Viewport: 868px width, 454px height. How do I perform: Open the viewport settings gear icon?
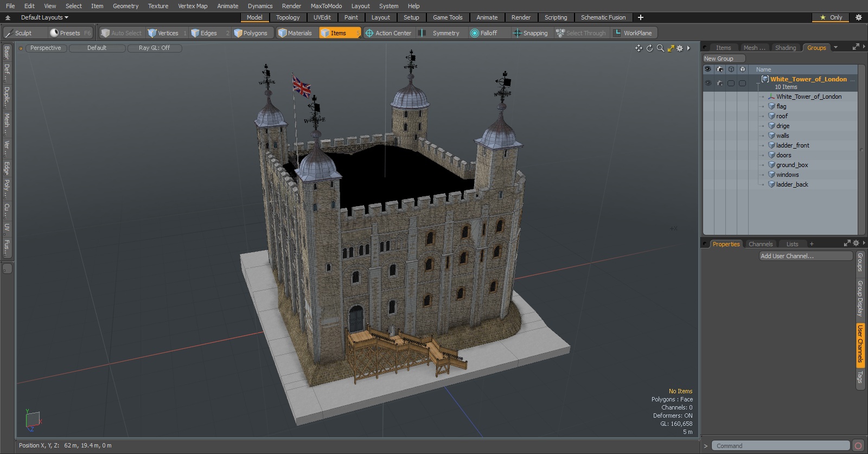680,48
